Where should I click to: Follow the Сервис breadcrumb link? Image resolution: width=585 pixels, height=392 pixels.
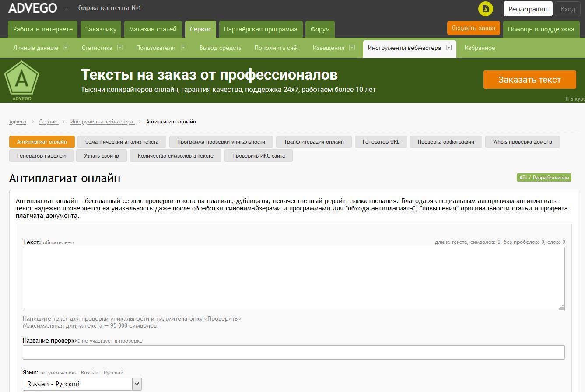[x=48, y=122]
